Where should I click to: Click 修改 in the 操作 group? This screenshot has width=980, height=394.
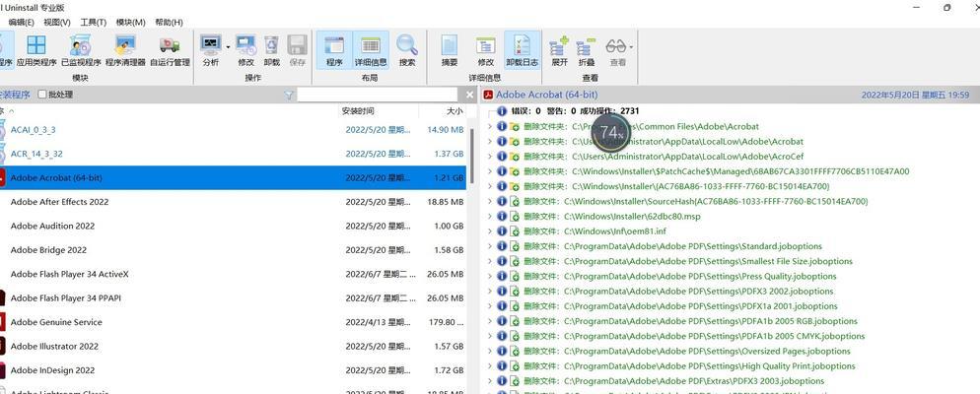pyautogui.click(x=245, y=50)
